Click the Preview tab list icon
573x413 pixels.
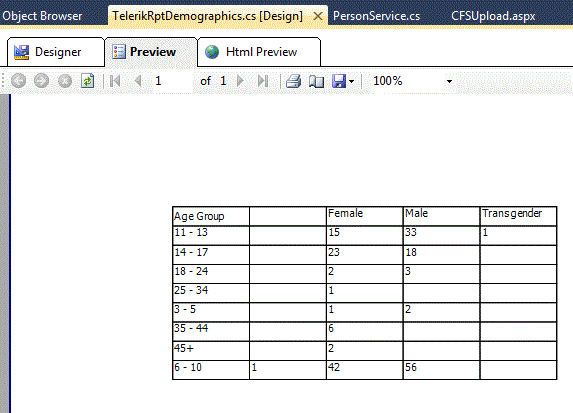coord(119,52)
